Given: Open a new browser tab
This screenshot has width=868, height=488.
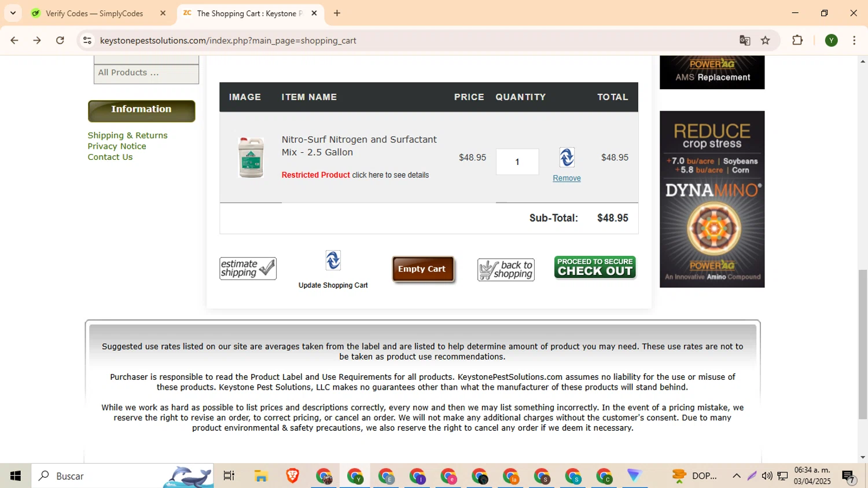Looking at the screenshot, I should [x=337, y=13].
